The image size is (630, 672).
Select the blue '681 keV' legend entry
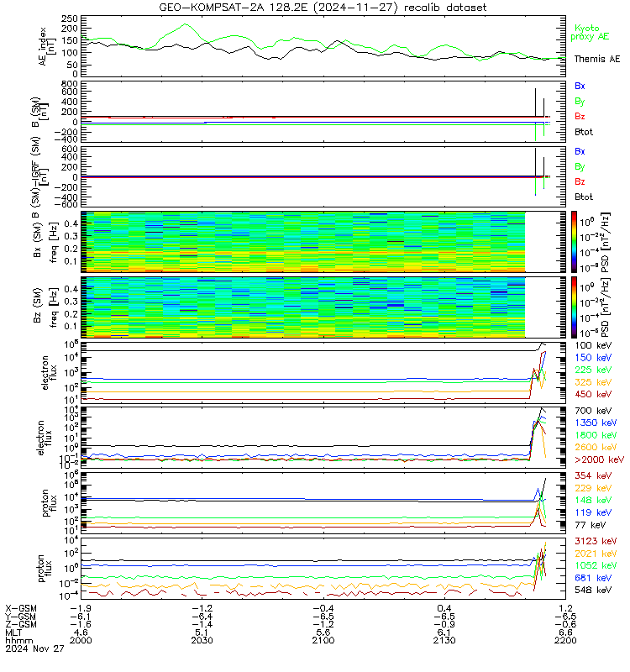(593, 578)
